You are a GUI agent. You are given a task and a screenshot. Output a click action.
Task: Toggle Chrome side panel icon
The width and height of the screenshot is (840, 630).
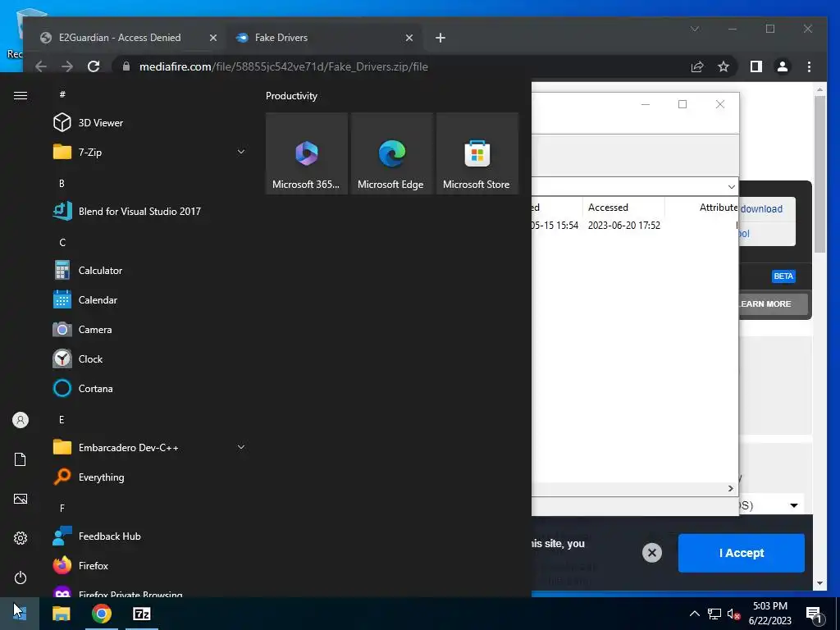pyautogui.click(x=756, y=66)
